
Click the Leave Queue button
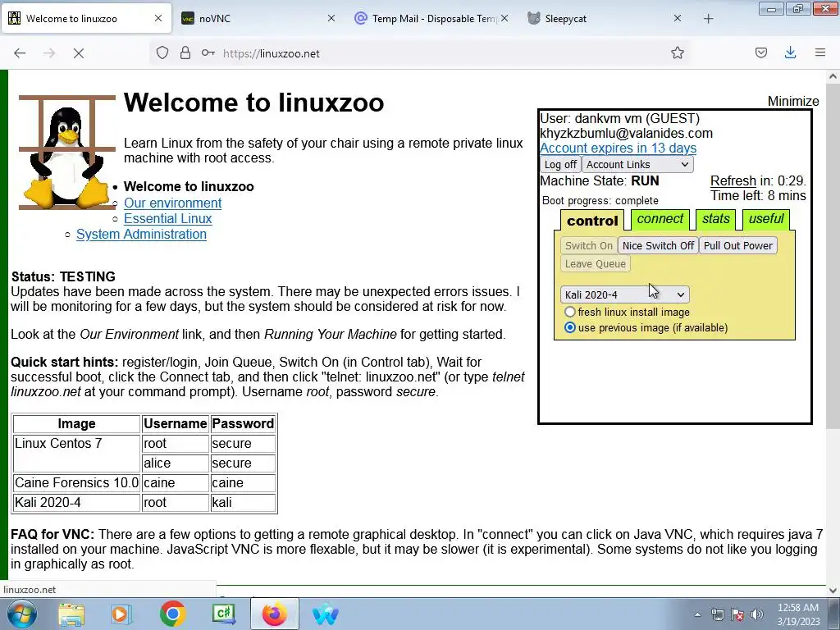[596, 263]
